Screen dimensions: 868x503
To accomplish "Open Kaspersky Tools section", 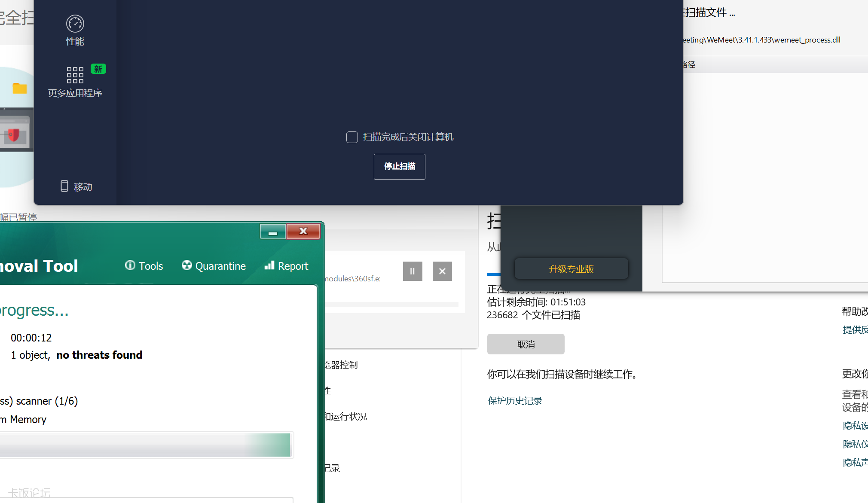I will click(144, 265).
